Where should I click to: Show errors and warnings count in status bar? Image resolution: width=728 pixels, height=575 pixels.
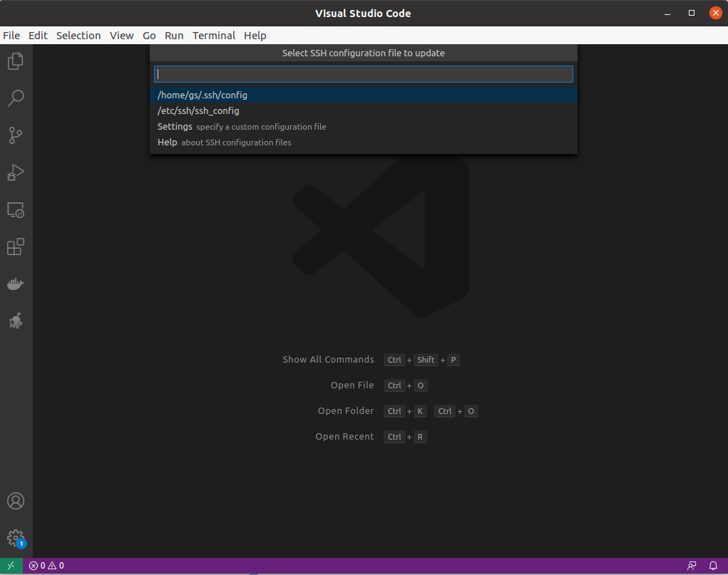pos(46,566)
